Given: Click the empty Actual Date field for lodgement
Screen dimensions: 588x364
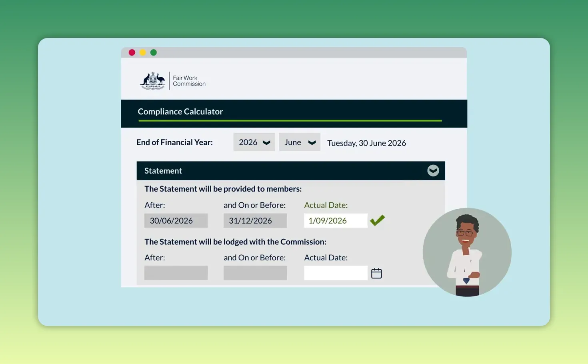Looking at the screenshot, I should coord(336,273).
